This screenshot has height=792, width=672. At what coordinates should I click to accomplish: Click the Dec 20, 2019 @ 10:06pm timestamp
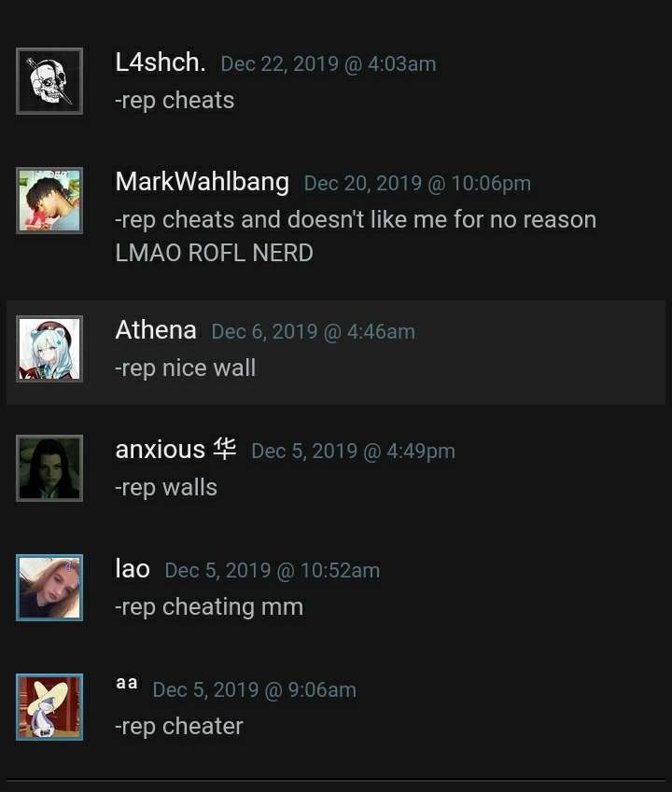[x=417, y=184]
